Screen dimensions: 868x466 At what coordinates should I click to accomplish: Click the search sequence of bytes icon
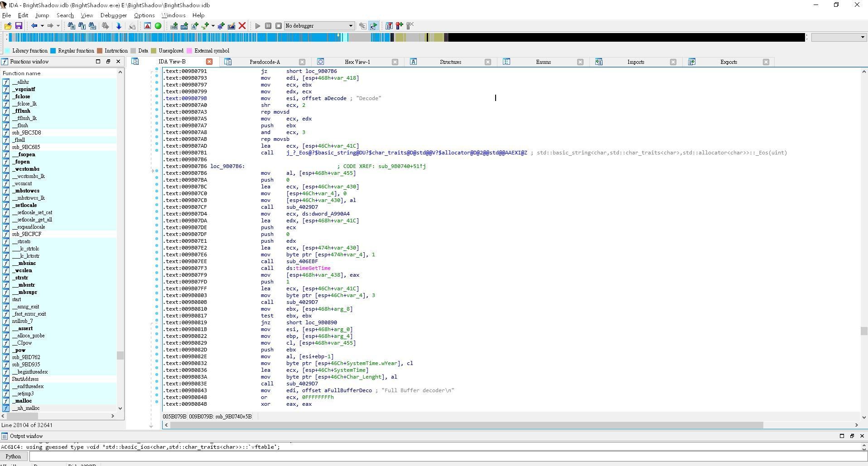click(x=92, y=26)
